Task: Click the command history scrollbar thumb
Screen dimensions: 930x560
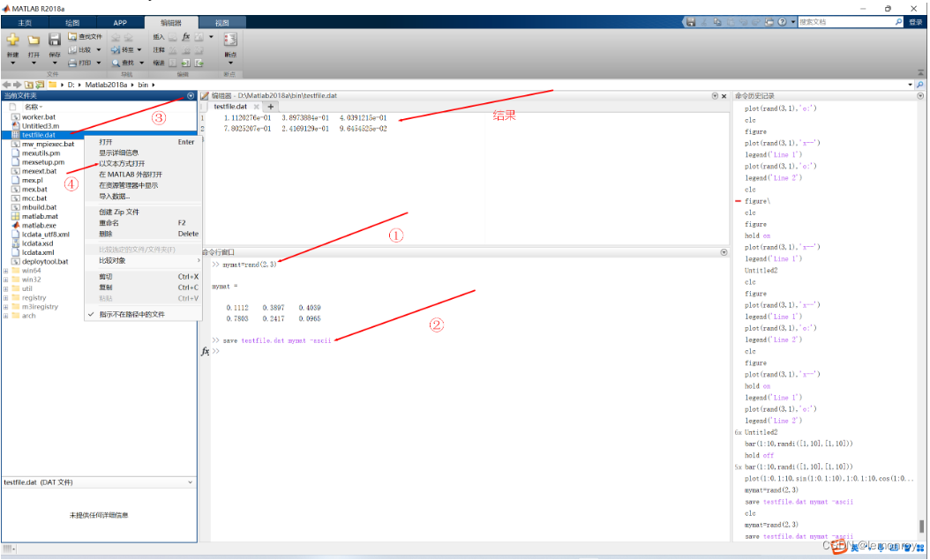Action: [920, 526]
